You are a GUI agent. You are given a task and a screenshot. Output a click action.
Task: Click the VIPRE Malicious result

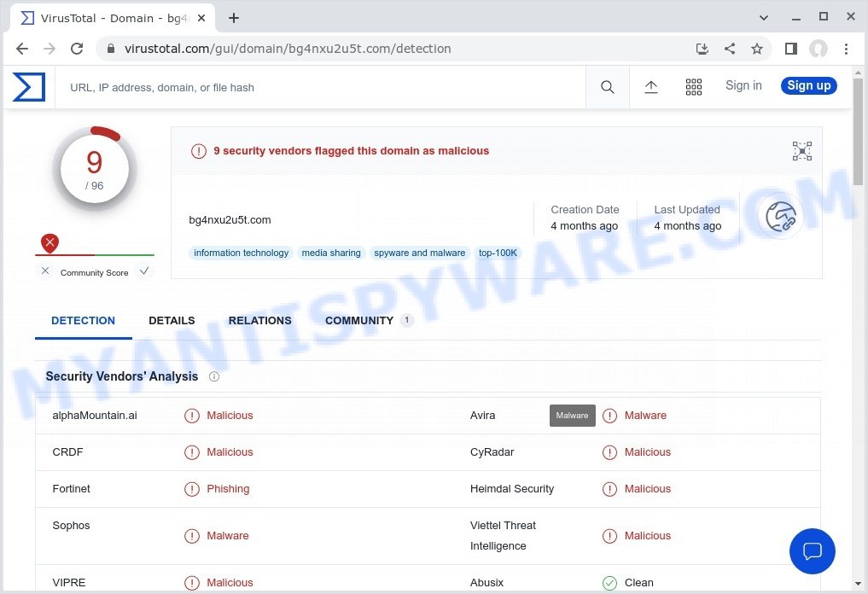pyautogui.click(x=230, y=583)
